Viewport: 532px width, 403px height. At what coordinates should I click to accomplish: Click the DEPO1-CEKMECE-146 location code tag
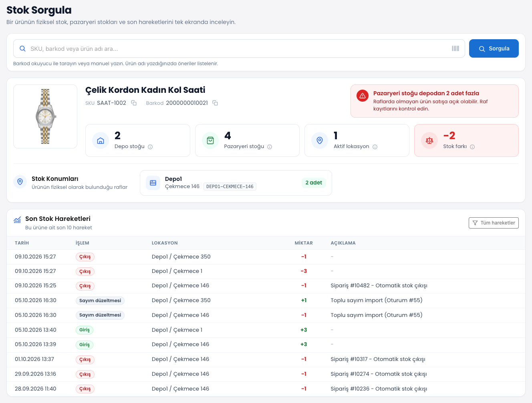click(230, 186)
